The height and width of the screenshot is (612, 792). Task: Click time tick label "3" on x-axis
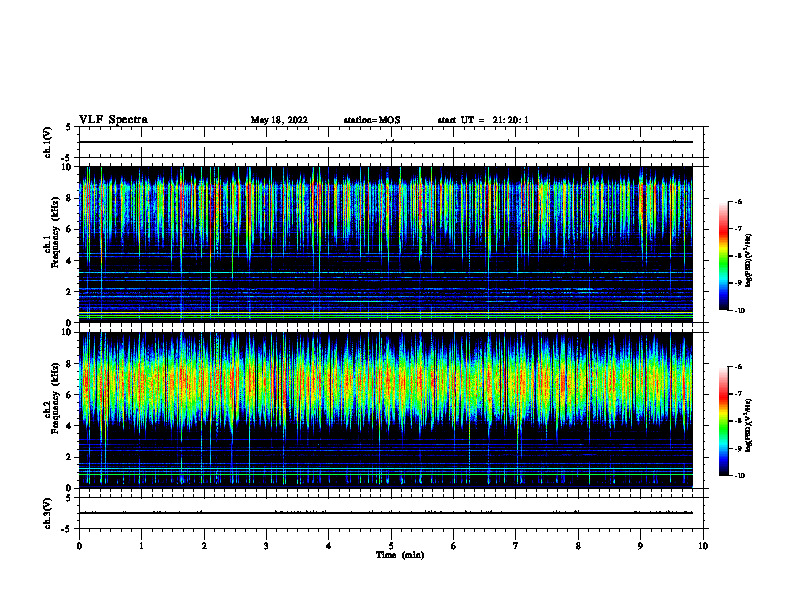(266, 546)
